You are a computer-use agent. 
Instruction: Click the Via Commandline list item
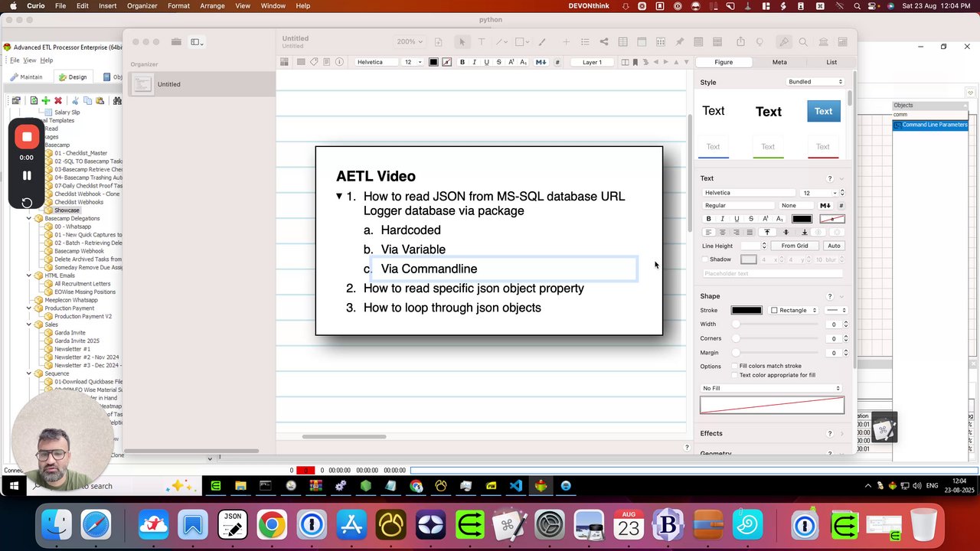429,269
